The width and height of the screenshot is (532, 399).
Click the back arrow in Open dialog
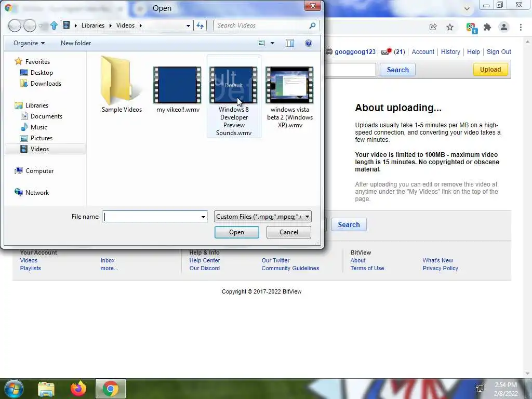click(15, 25)
